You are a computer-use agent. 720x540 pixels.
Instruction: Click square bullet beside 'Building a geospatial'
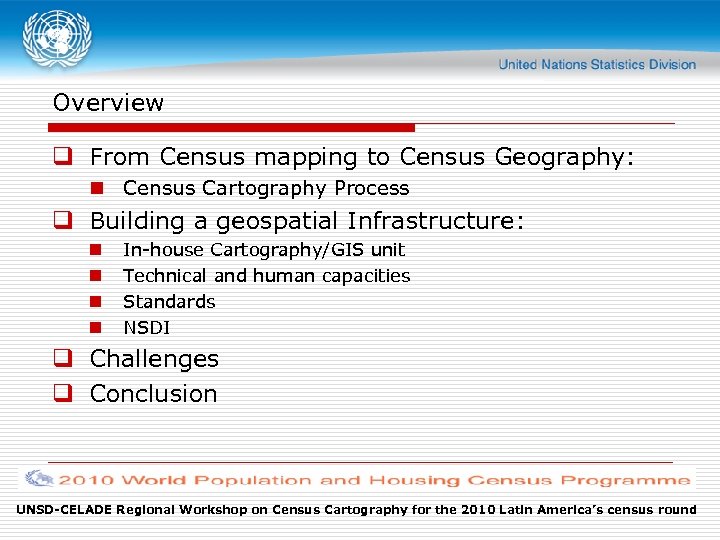tap(63, 219)
